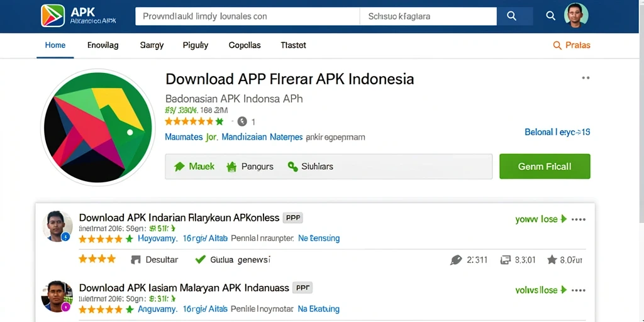Toggle the green checkmark by Gutua genewsi

pyautogui.click(x=200, y=260)
